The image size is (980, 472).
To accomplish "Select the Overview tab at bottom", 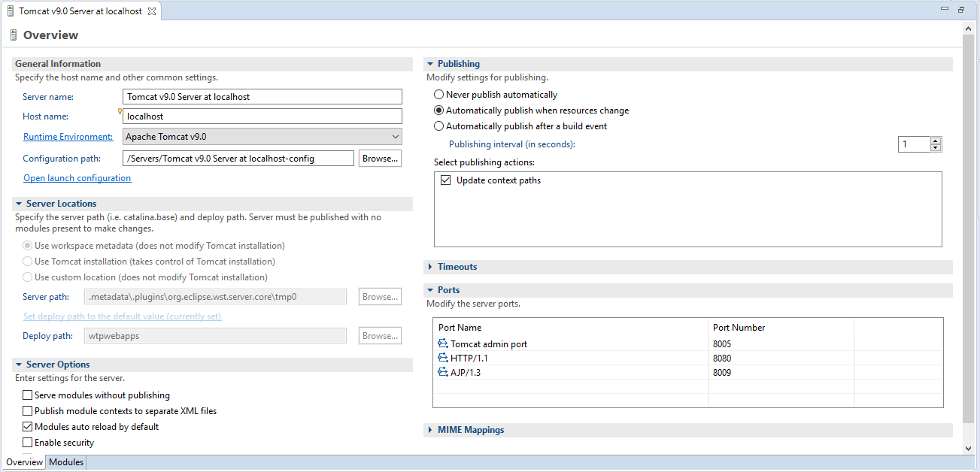I will tap(24, 462).
